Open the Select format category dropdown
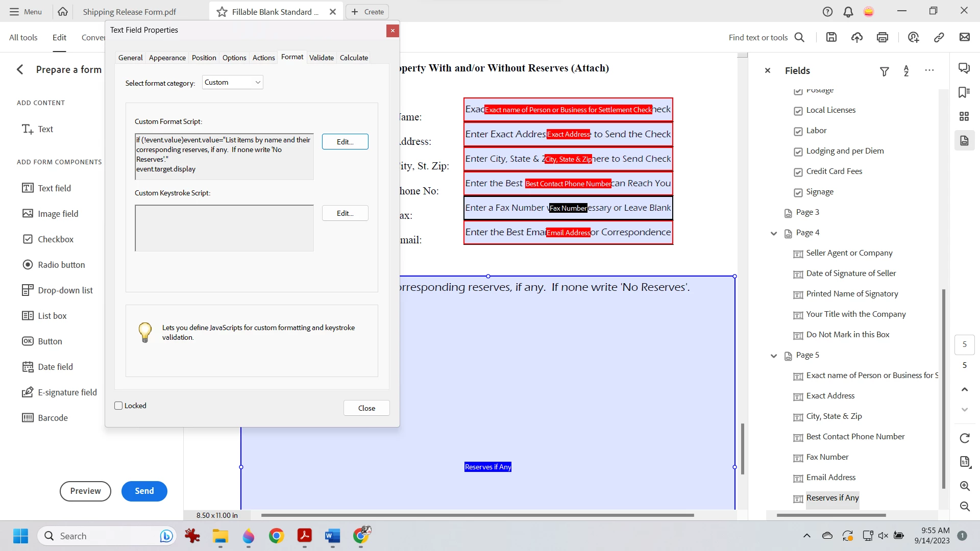Image resolution: width=980 pixels, height=551 pixels. [x=233, y=82]
